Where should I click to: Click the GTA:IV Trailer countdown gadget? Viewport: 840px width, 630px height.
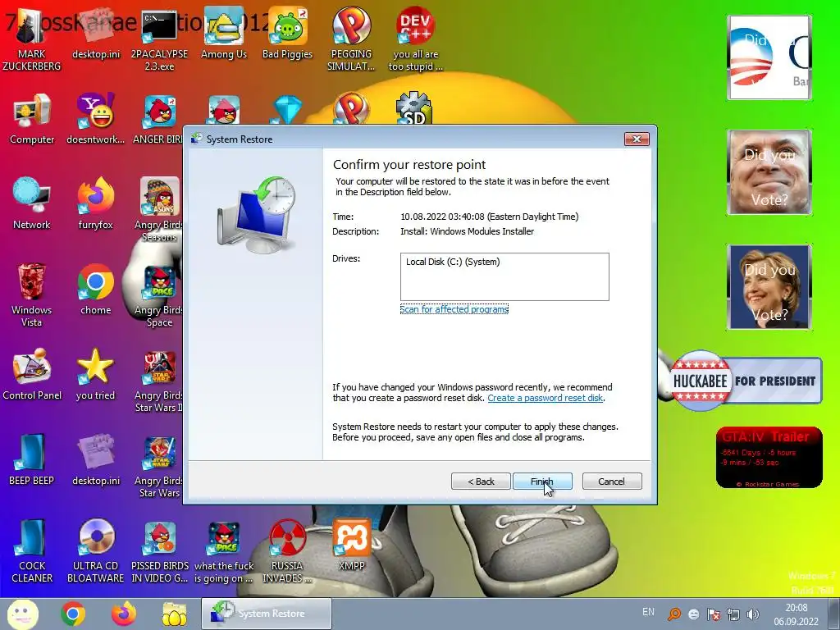769,457
